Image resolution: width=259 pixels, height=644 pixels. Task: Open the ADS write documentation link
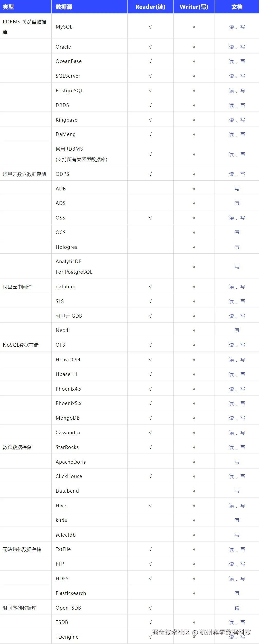237,203
